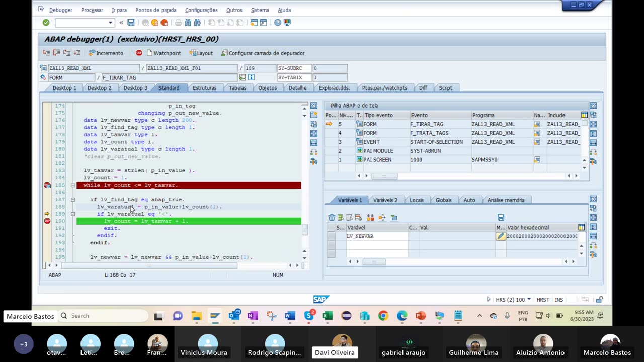Switch to the Desktop 3 tab
This screenshot has height=362, width=644.
pyautogui.click(x=135, y=88)
